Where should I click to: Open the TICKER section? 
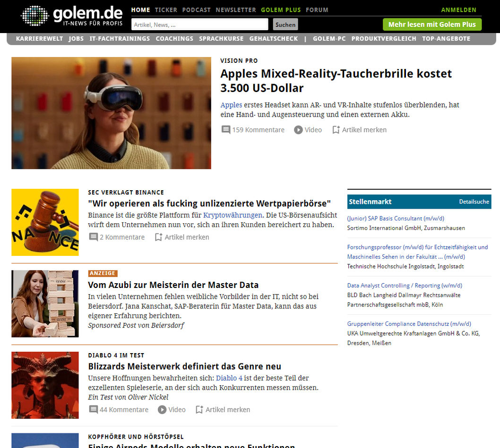(166, 10)
